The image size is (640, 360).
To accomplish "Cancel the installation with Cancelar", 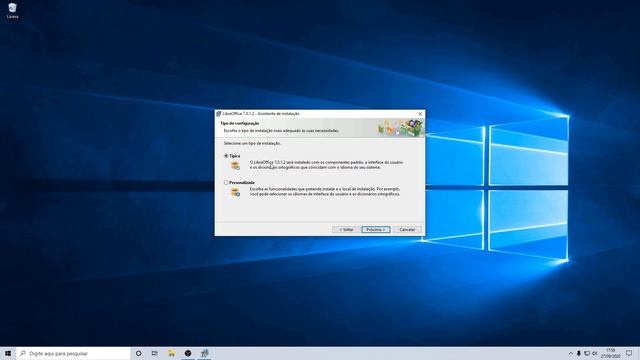I will [407, 230].
